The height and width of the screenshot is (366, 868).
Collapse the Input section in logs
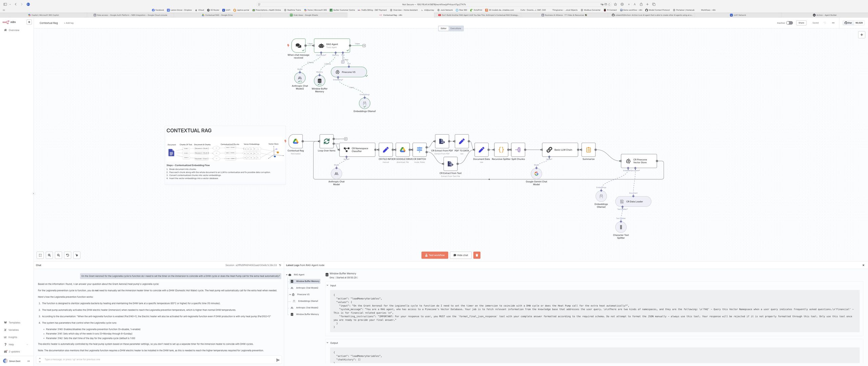point(328,285)
